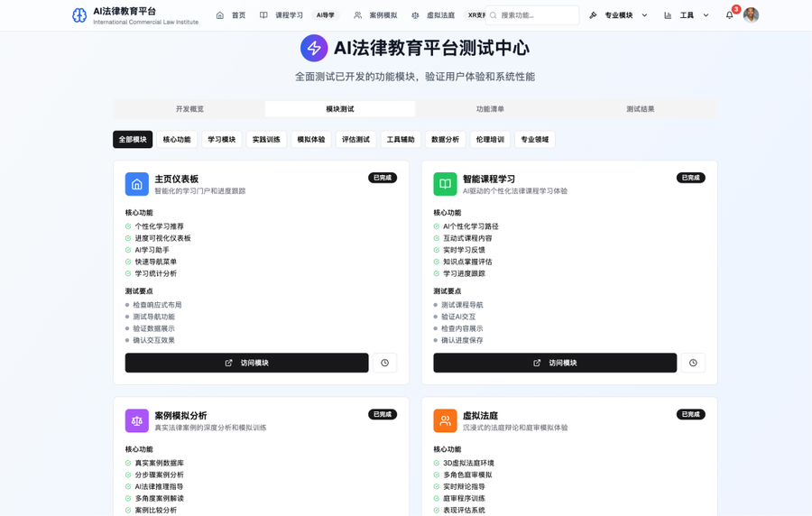Click 已完成 badge on 虚拟法庭 card
This screenshot has width=812, height=516.
[691, 414]
